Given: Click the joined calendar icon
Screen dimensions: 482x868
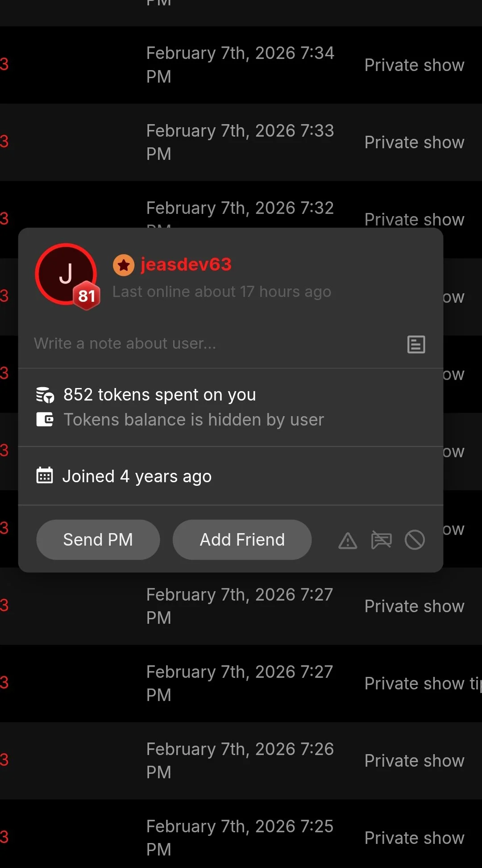Looking at the screenshot, I should coord(45,476).
